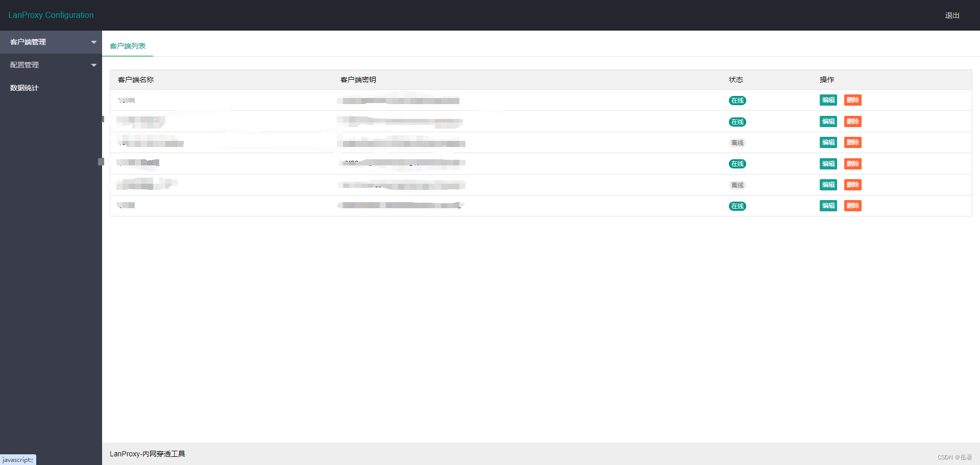The height and width of the screenshot is (465, 980).
Task: Click the LanProxy Configuration header link
Action: pyautogui.click(x=51, y=15)
